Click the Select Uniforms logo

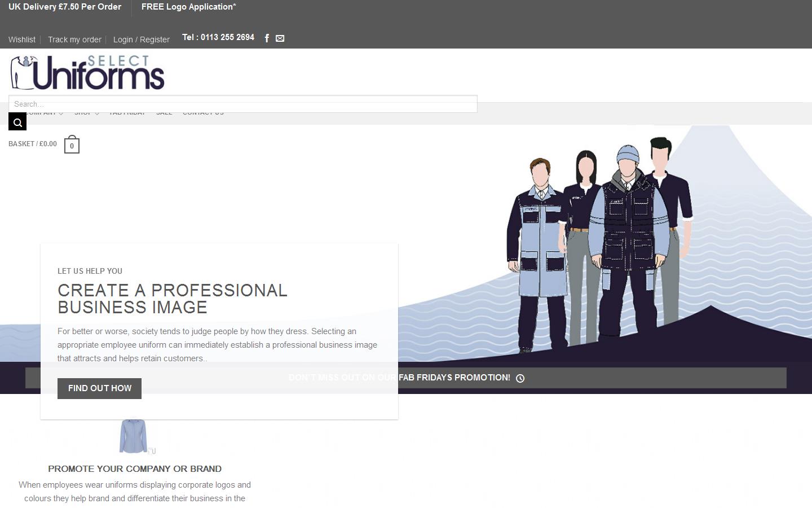[87, 72]
